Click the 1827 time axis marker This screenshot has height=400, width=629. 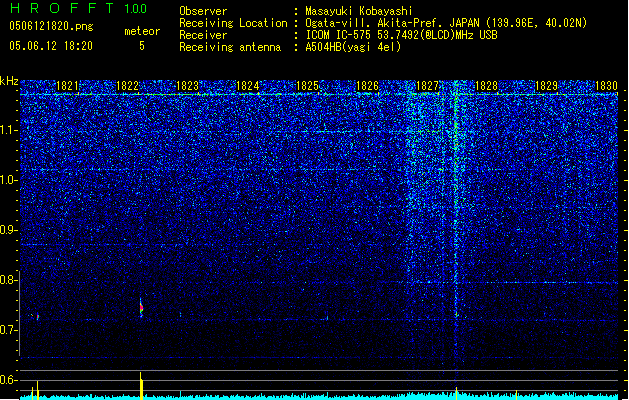pos(427,86)
